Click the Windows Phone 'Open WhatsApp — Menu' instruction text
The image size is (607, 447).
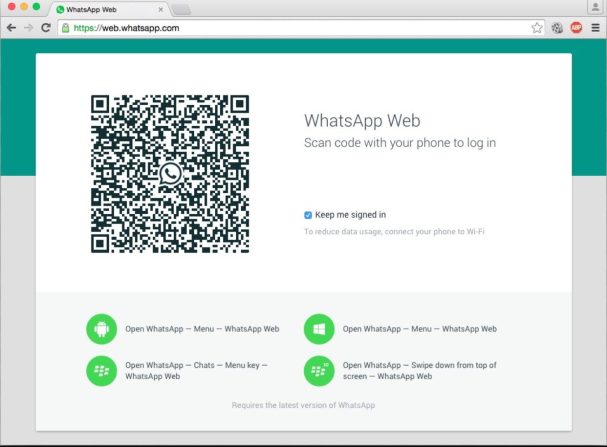[x=420, y=329]
